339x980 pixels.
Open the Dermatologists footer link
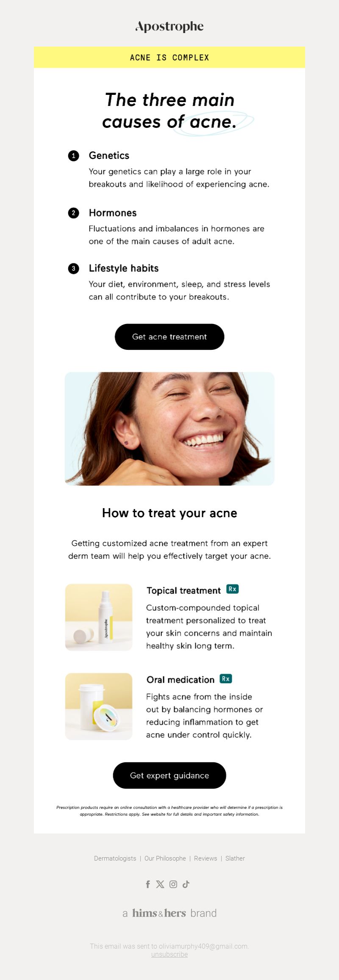point(115,858)
